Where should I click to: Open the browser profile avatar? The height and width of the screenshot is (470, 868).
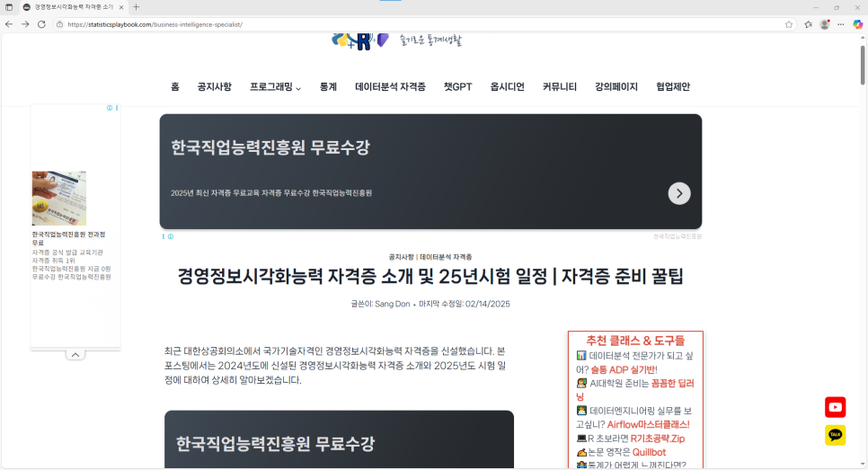825,24
